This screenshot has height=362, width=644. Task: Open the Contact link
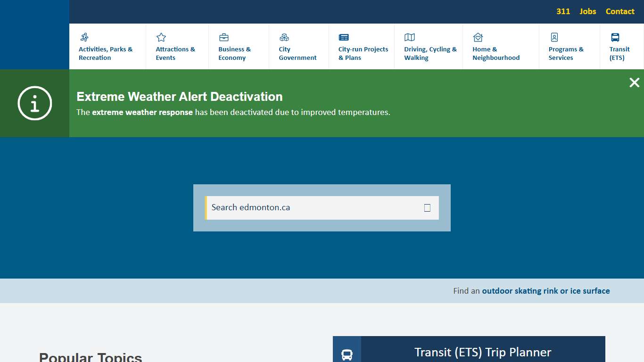pos(620,11)
